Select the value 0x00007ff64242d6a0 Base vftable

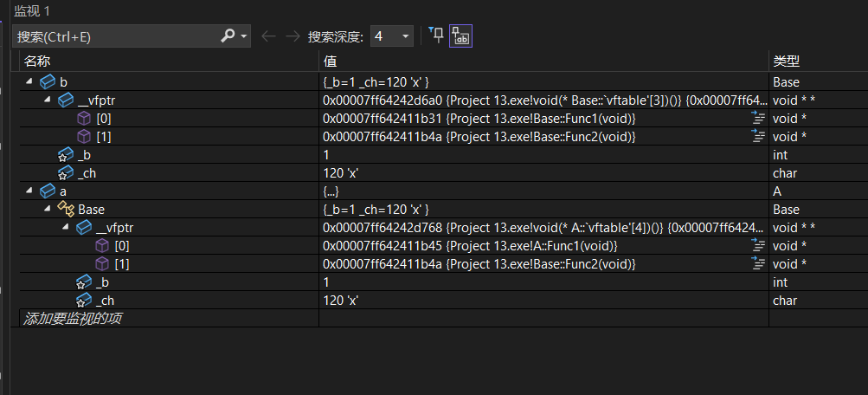tap(544, 100)
